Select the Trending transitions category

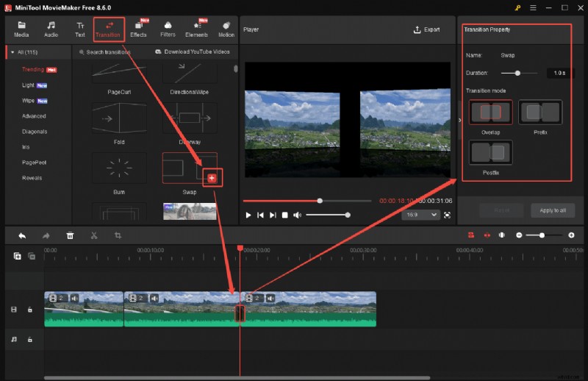coord(33,69)
